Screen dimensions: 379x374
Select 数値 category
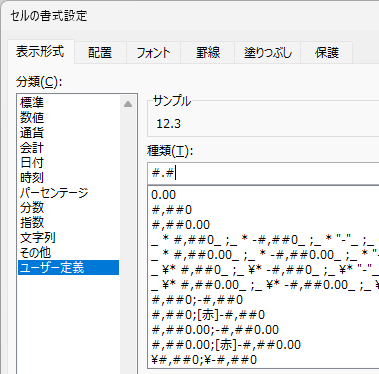point(68,117)
